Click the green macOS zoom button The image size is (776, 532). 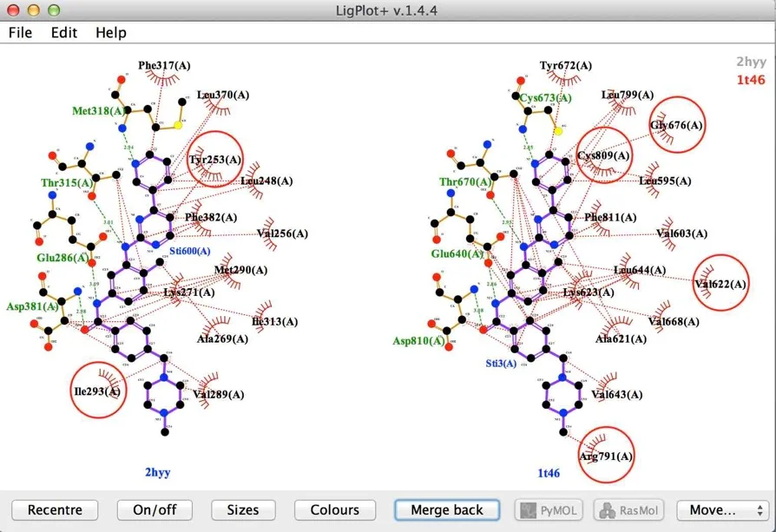click(x=54, y=10)
